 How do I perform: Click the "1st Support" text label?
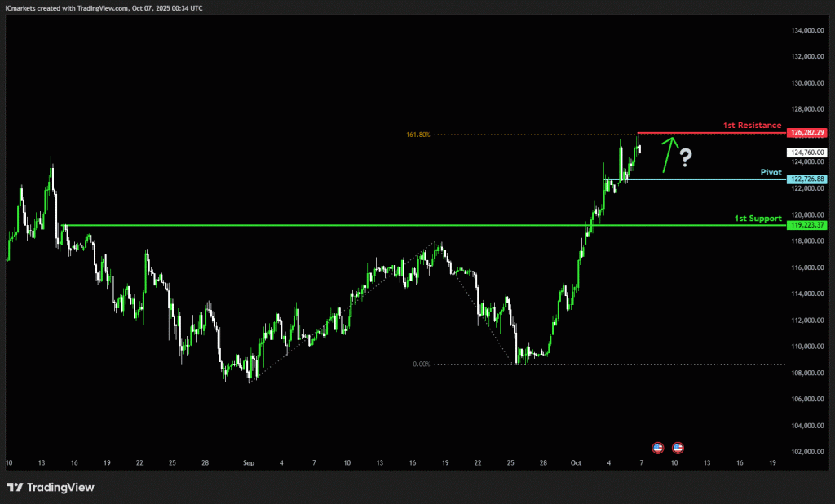click(758, 219)
